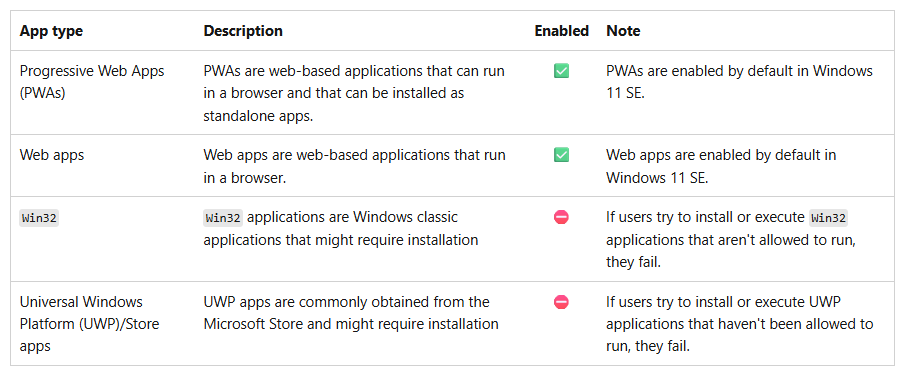Click the Web apps app type cell
904x375 pixels.
click(x=52, y=155)
